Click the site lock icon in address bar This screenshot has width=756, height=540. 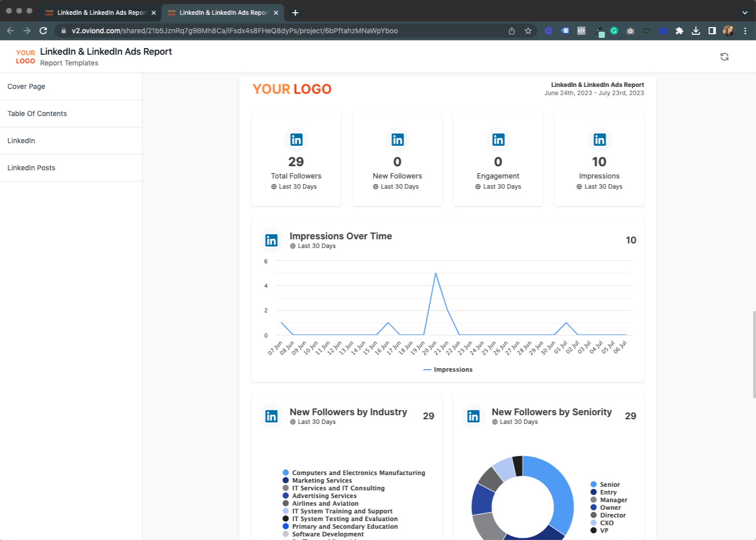[63, 31]
